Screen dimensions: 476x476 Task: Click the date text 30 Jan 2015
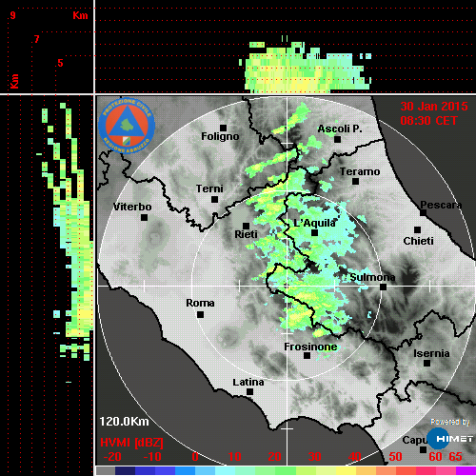[434, 107]
